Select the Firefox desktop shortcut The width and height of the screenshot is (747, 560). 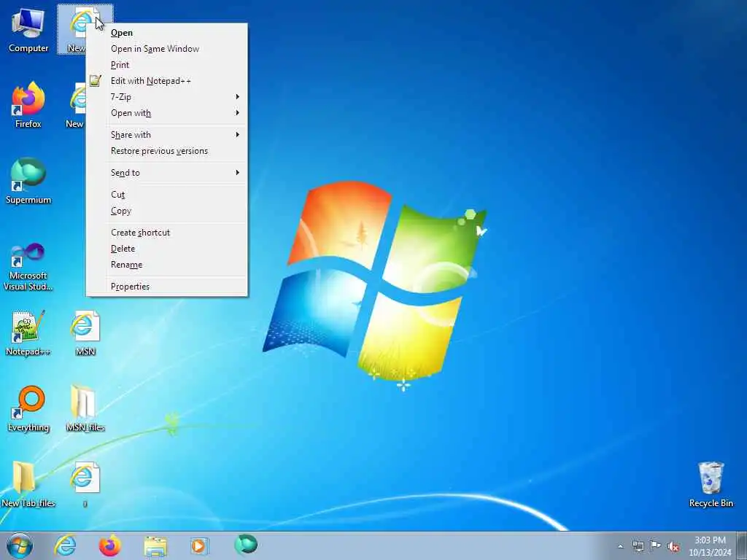(x=28, y=105)
